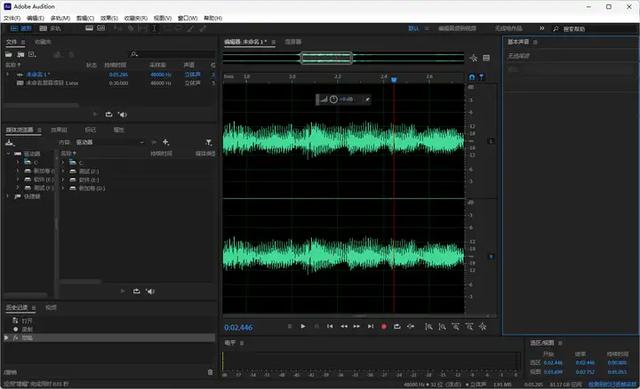Screen dimensions: 640x389
Task: Switch to Waveform editor view
Action: coord(21,28)
